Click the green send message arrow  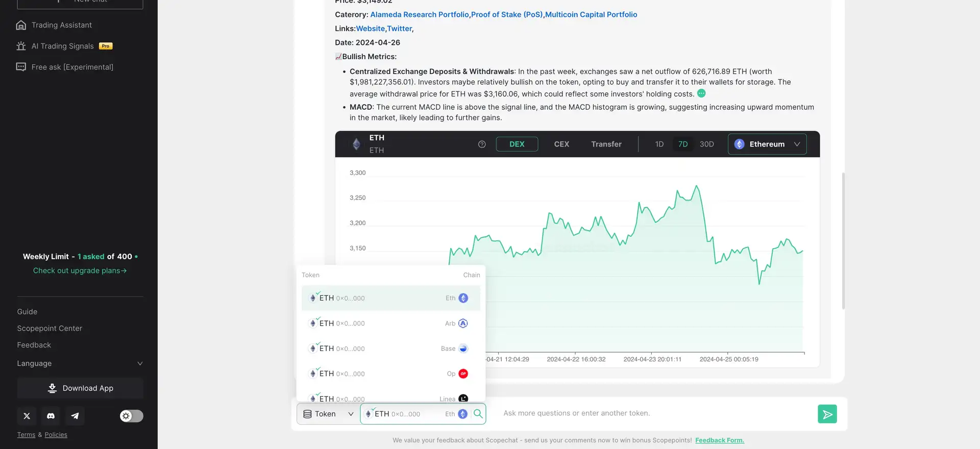(x=827, y=414)
